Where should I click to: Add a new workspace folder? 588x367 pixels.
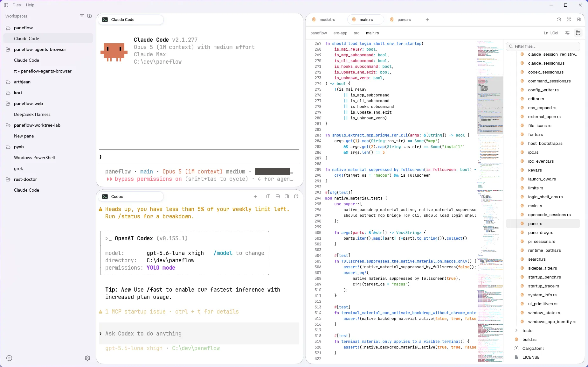tap(90, 16)
